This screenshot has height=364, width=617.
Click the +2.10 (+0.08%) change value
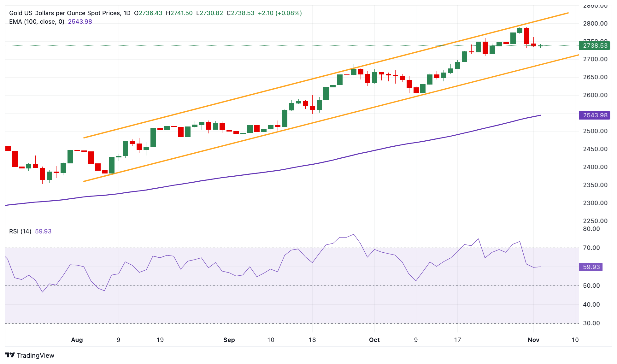coord(280,13)
